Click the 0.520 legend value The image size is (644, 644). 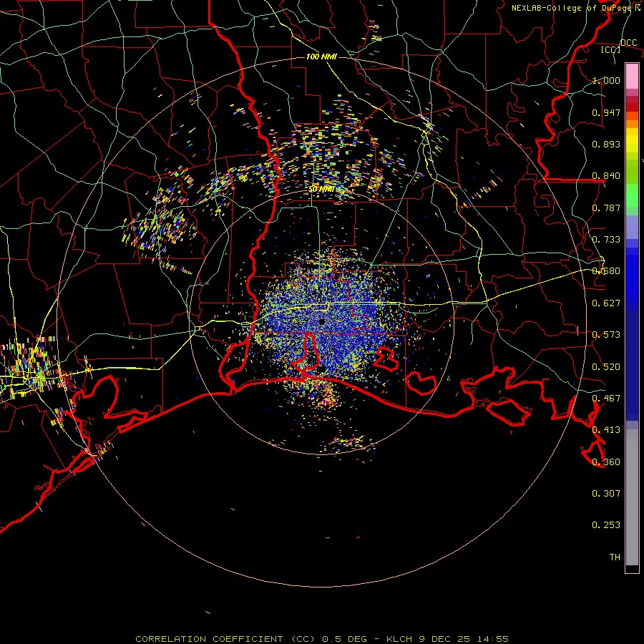[x=606, y=367]
